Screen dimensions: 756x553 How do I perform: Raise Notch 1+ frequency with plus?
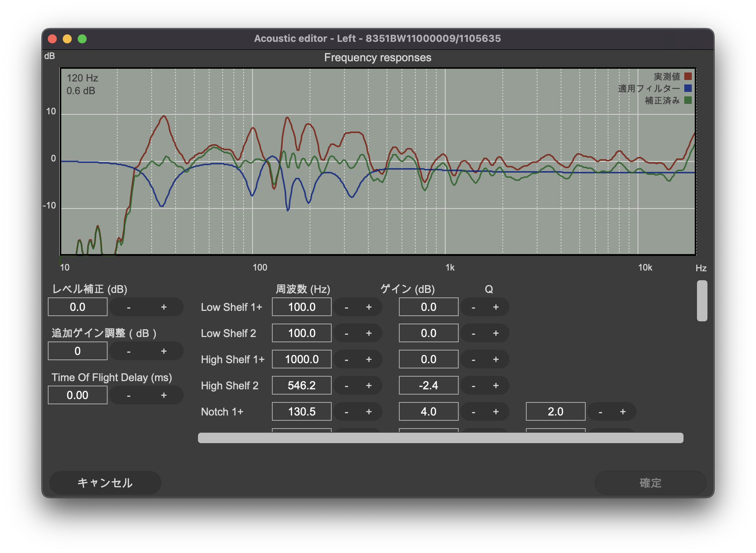(369, 412)
